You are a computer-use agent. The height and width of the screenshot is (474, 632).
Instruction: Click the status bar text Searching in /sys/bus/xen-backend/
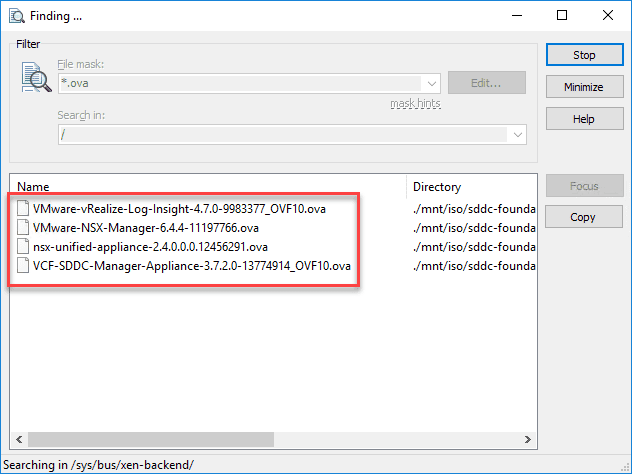(98, 465)
